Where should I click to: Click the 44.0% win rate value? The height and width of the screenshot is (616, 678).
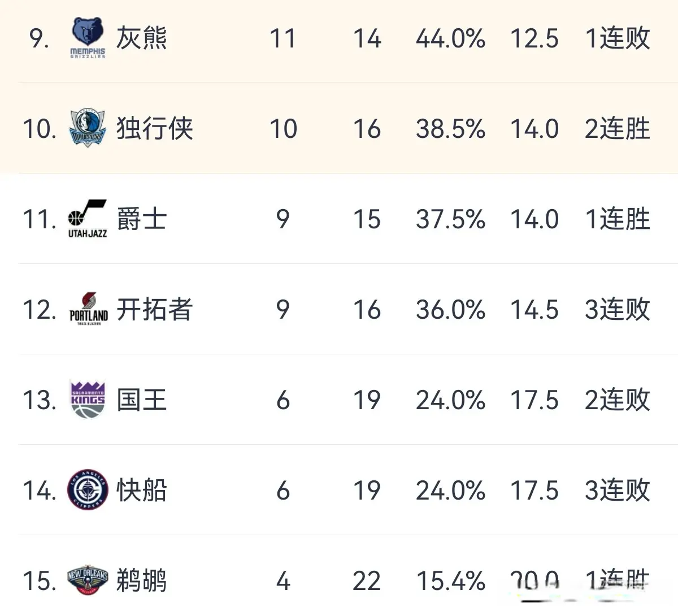(450, 38)
